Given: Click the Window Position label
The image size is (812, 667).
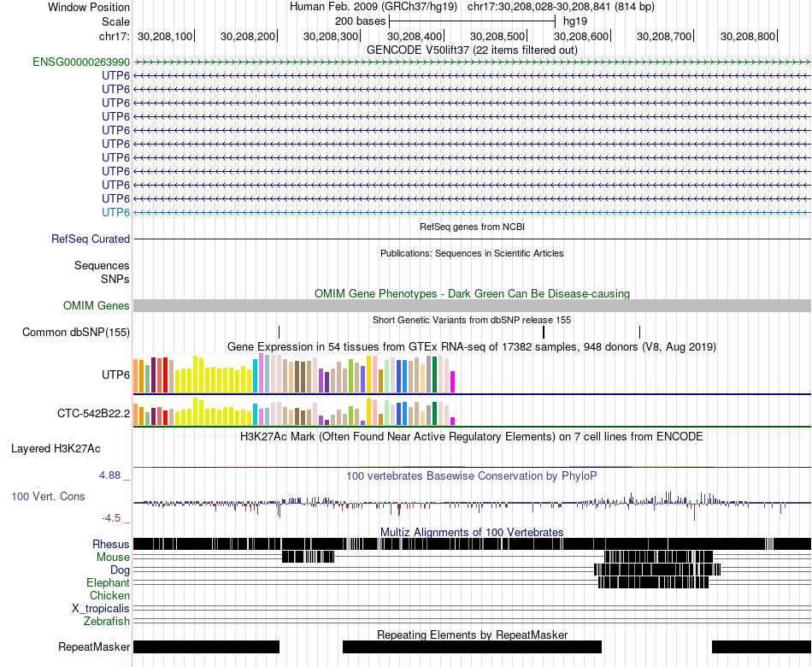Looking at the screenshot, I should [x=89, y=7].
